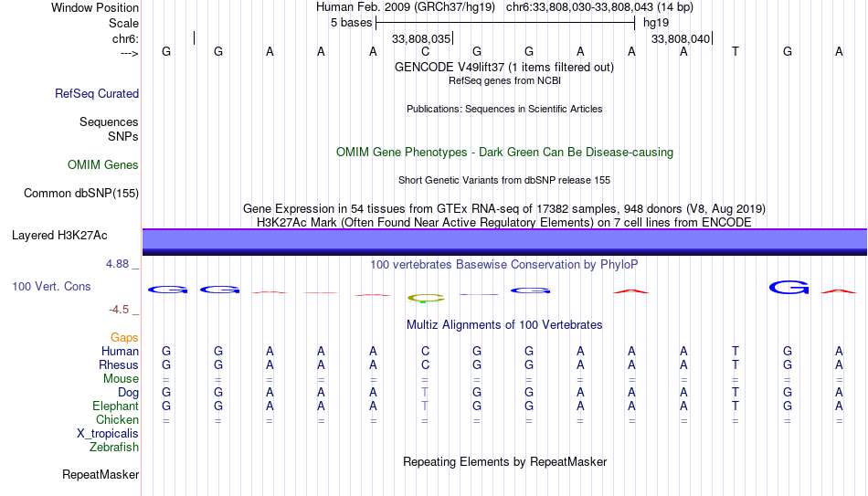Image resolution: width=868 pixels, height=496 pixels.
Task: Click the 5 bases scale bar label
Action: (352, 23)
